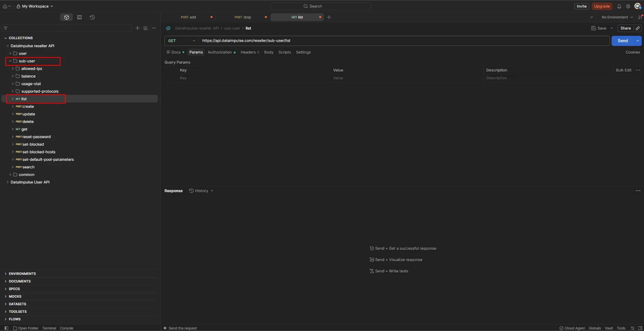644x331 pixels.
Task: Click the Upgrade button
Action: (602, 6)
